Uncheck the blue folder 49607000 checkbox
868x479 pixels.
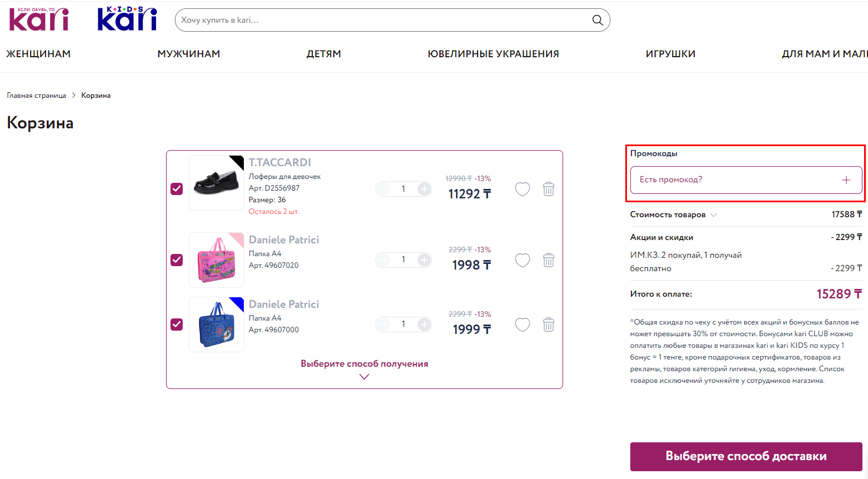pos(177,325)
